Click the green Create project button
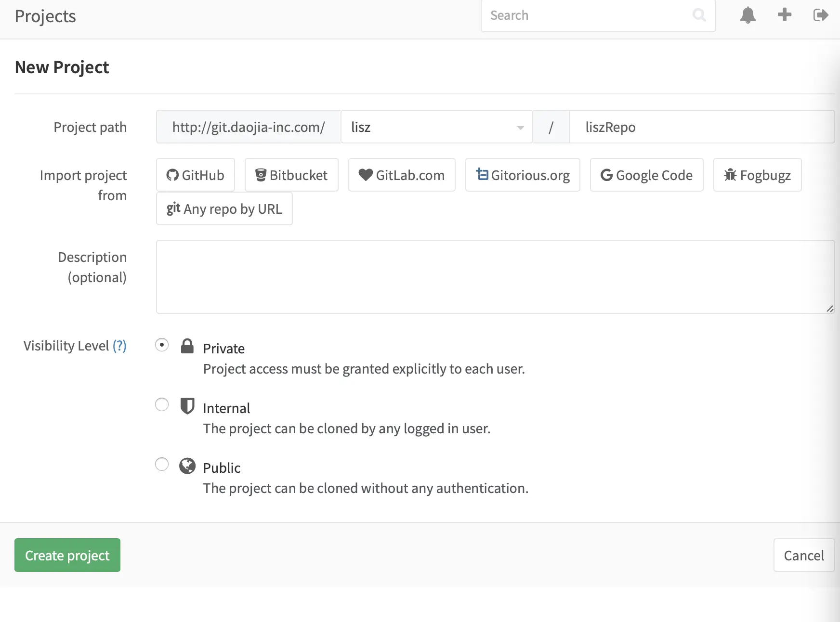 [x=67, y=556]
